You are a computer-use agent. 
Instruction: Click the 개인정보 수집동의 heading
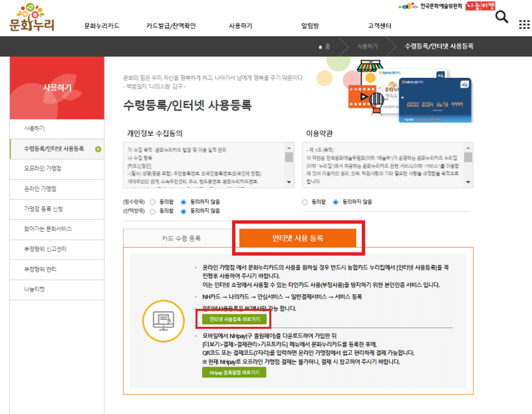[x=155, y=134]
